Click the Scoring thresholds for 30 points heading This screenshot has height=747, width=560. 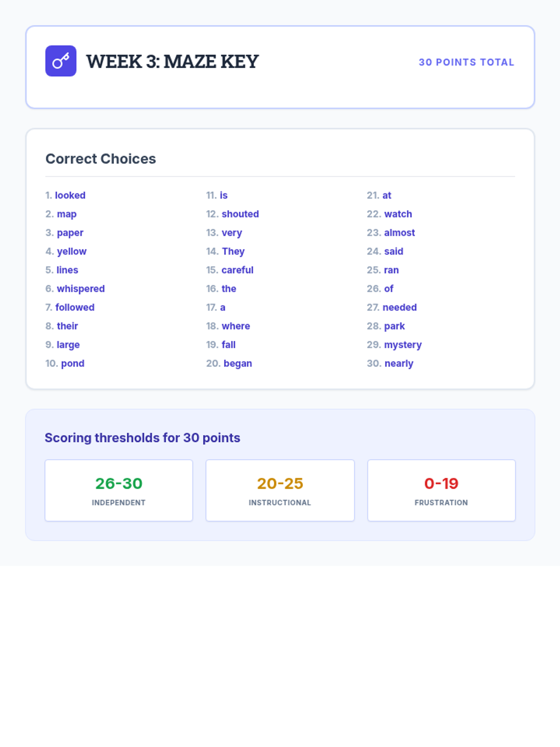pyautogui.click(x=142, y=438)
